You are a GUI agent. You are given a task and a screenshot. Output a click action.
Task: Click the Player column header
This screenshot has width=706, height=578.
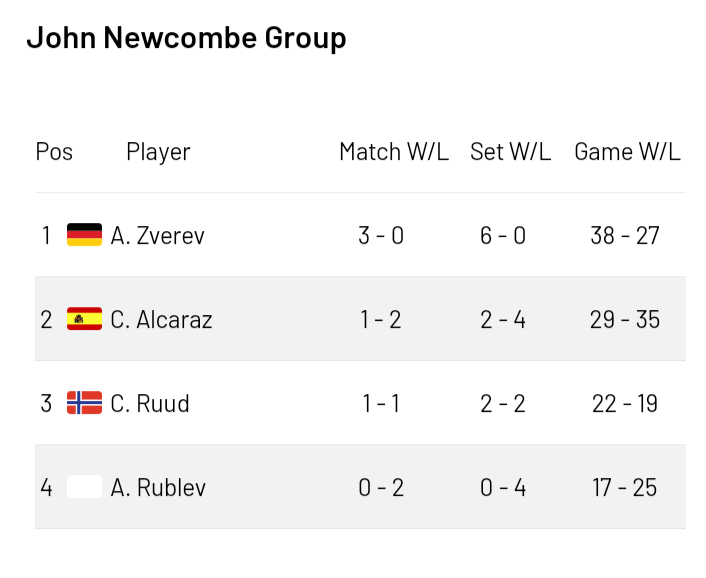158,152
